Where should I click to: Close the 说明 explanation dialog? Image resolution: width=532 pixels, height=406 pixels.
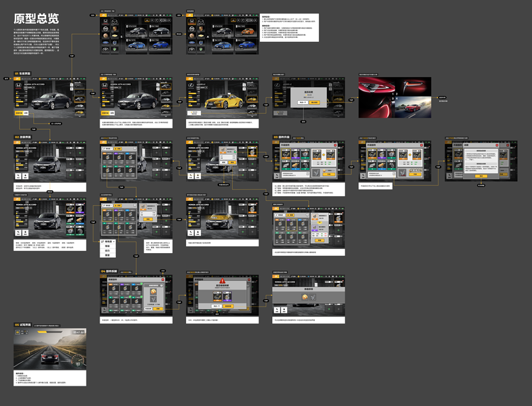coord(497,145)
